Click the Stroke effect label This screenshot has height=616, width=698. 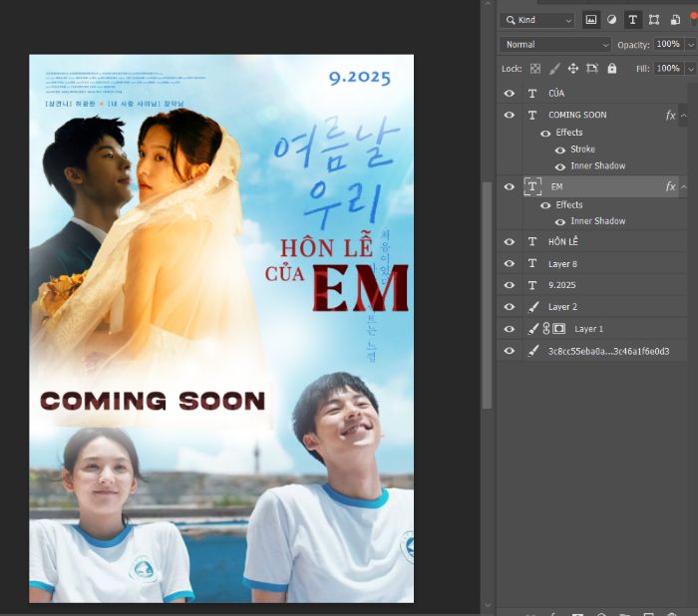click(x=582, y=150)
